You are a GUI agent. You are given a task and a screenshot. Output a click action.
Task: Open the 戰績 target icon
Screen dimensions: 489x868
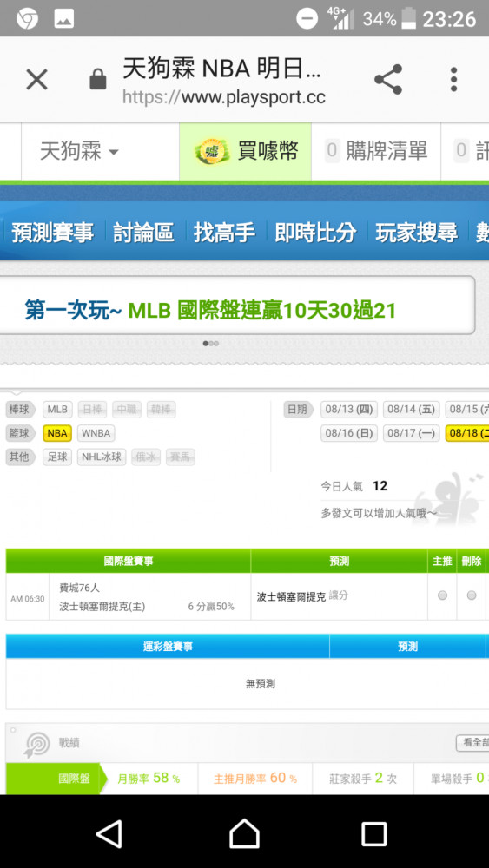[x=36, y=745]
